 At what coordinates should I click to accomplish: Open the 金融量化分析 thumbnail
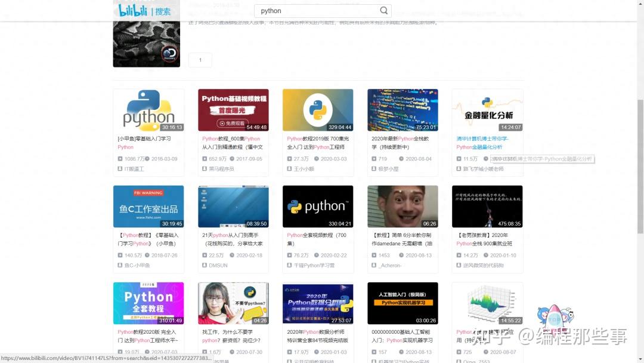coord(487,110)
